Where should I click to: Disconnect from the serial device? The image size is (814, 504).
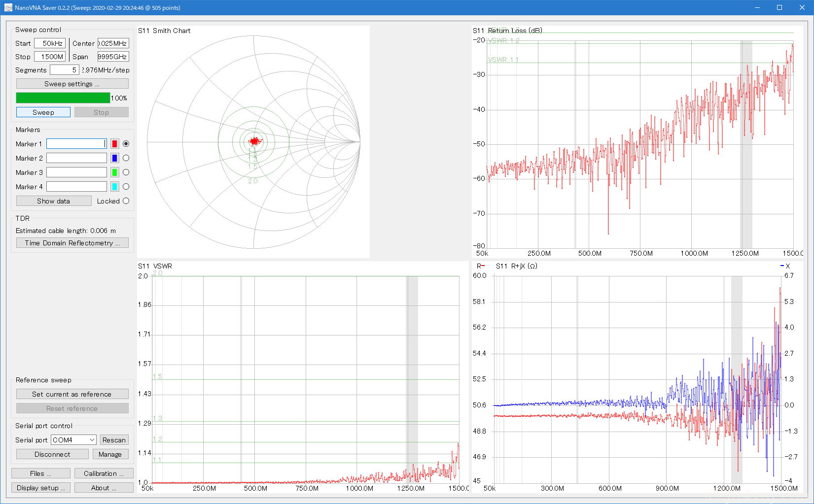click(x=52, y=454)
